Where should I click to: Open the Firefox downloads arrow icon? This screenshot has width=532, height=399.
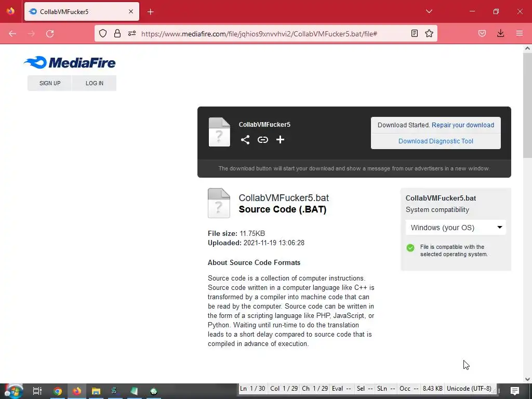pyautogui.click(x=500, y=33)
